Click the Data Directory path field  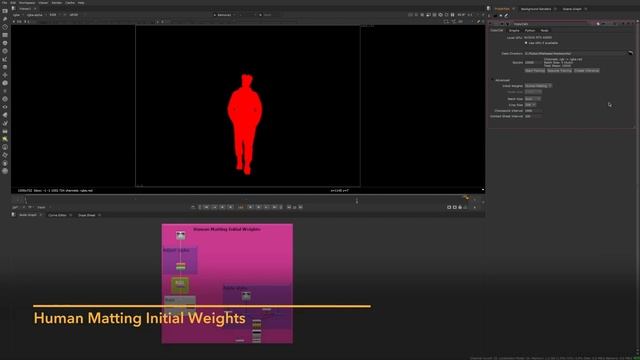[576, 53]
